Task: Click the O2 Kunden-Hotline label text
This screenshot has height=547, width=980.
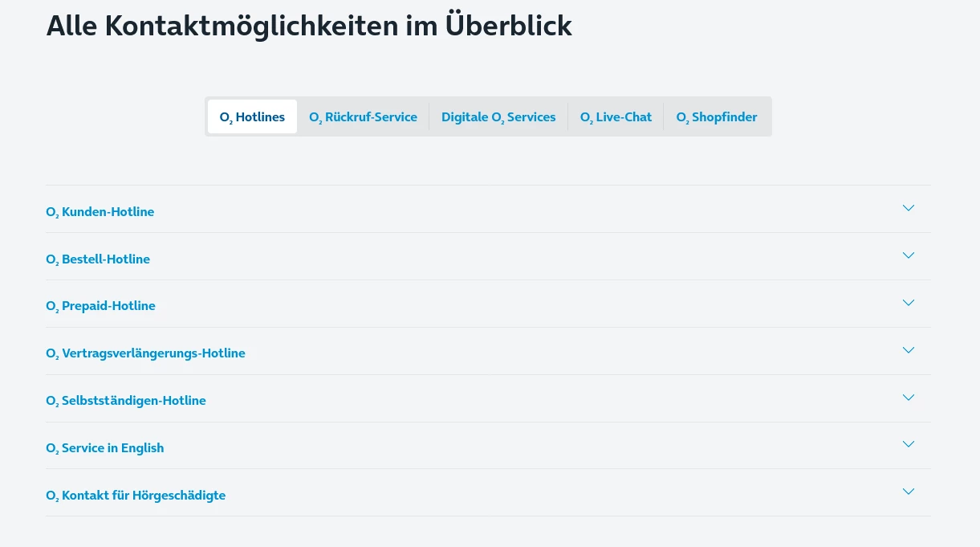Action: pyautogui.click(x=100, y=212)
